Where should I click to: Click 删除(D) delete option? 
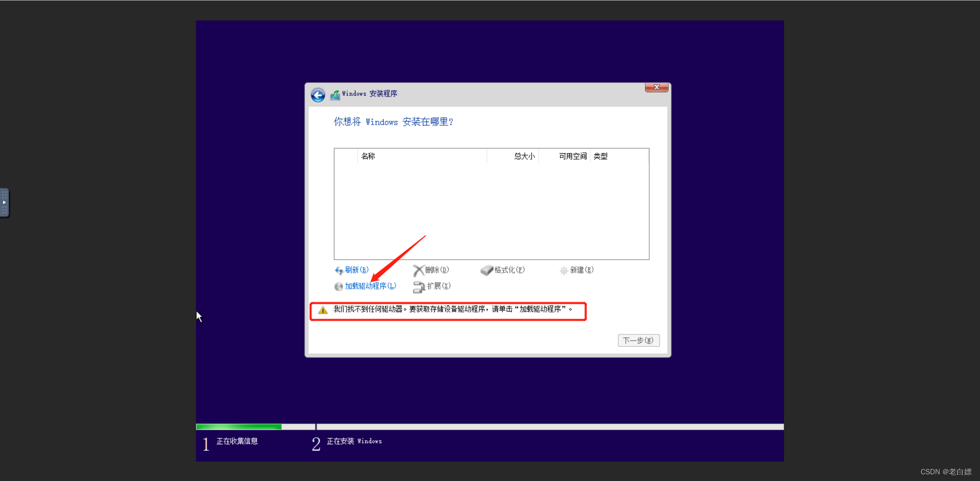coord(437,270)
